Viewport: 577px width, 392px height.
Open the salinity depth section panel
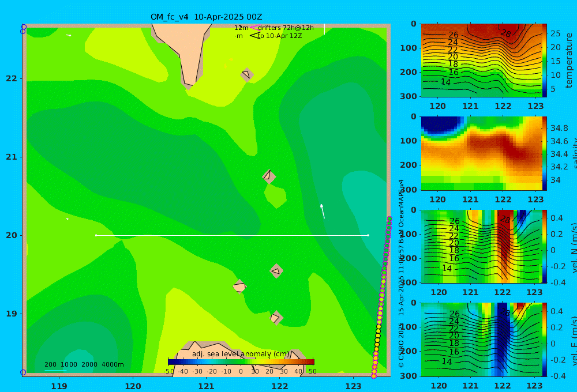(x=482, y=153)
